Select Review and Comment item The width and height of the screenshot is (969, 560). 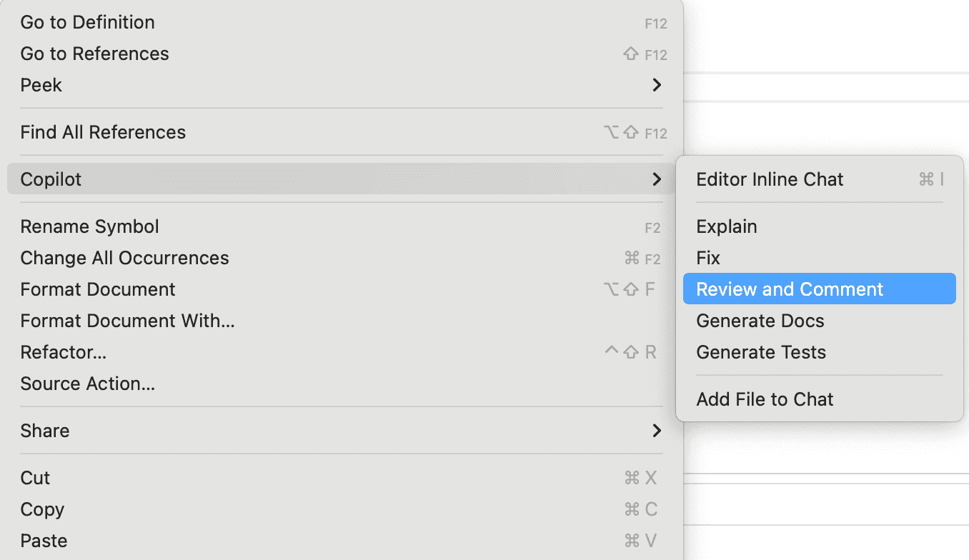click(x=790, y=289)
